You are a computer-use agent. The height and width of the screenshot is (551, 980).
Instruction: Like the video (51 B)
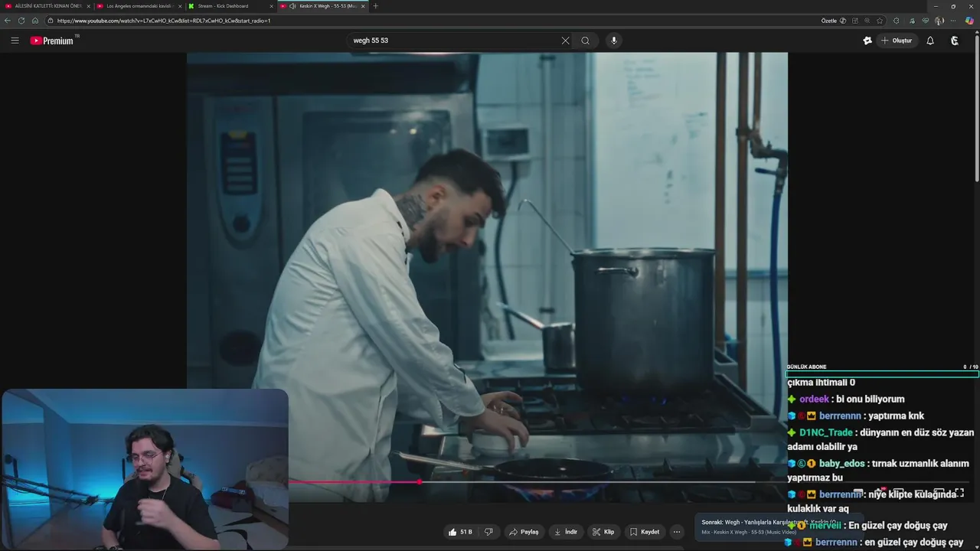(x=460, y=532)
